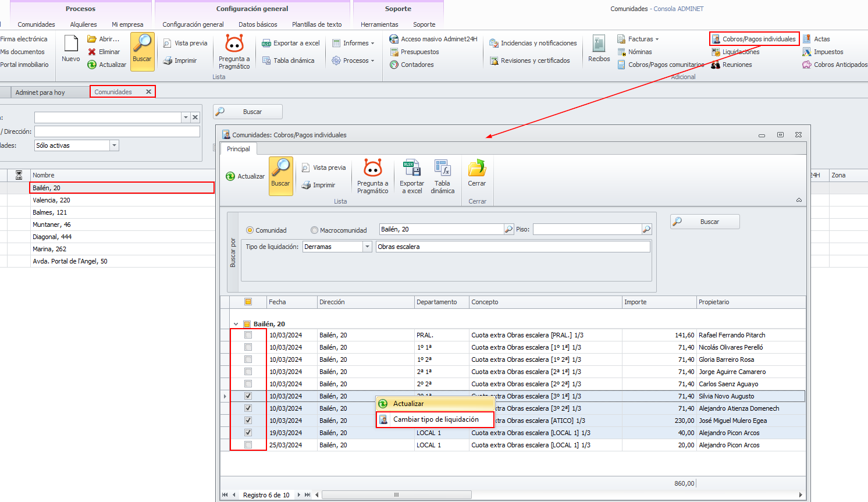The height and width of the screenshot is (502, 868).
Task: Uncheck the ATICO row checkbox
Action: [x=248, y=421]
